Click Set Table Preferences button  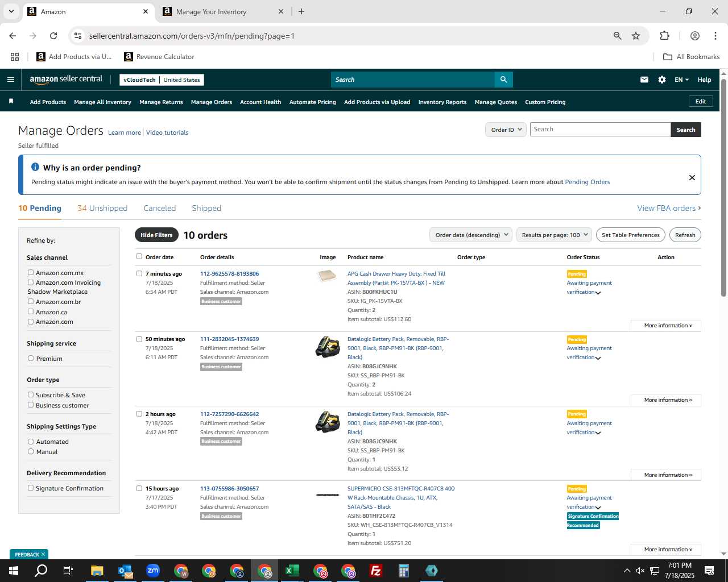pos(630,235)
